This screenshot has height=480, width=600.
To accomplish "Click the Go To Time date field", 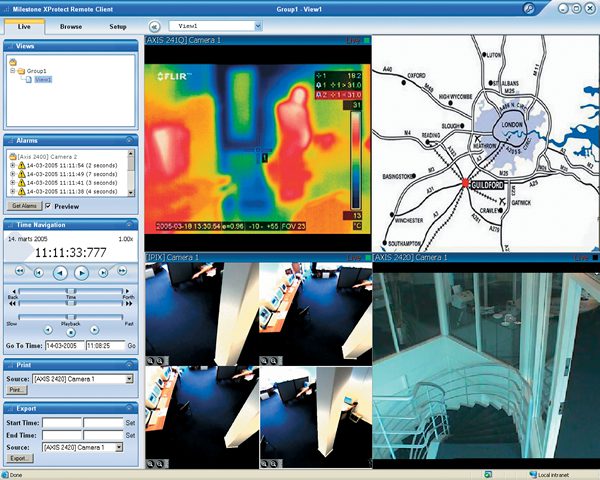I will coord(64,346).
